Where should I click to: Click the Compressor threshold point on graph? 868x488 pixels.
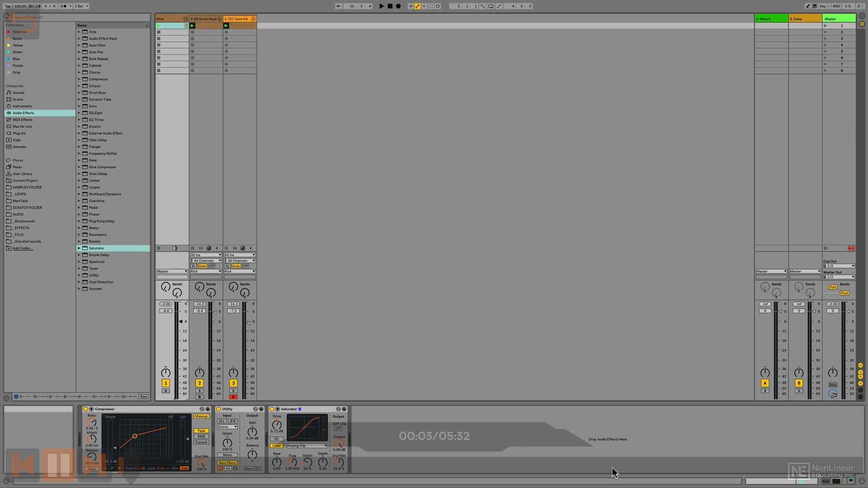(135, 436)
